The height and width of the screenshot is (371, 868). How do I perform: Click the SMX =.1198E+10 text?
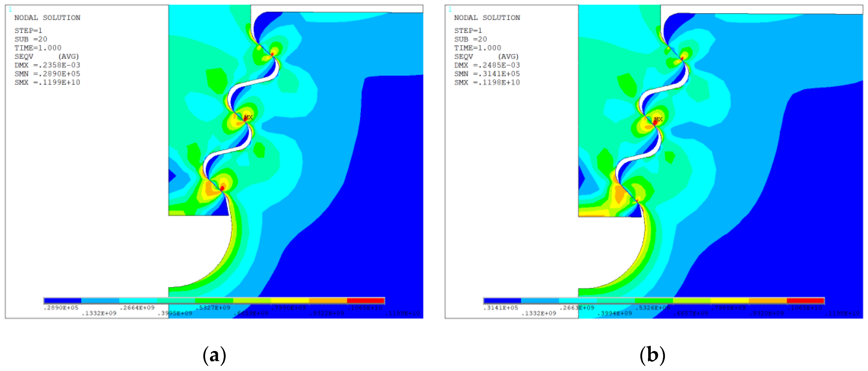click(x=487, y=83)
